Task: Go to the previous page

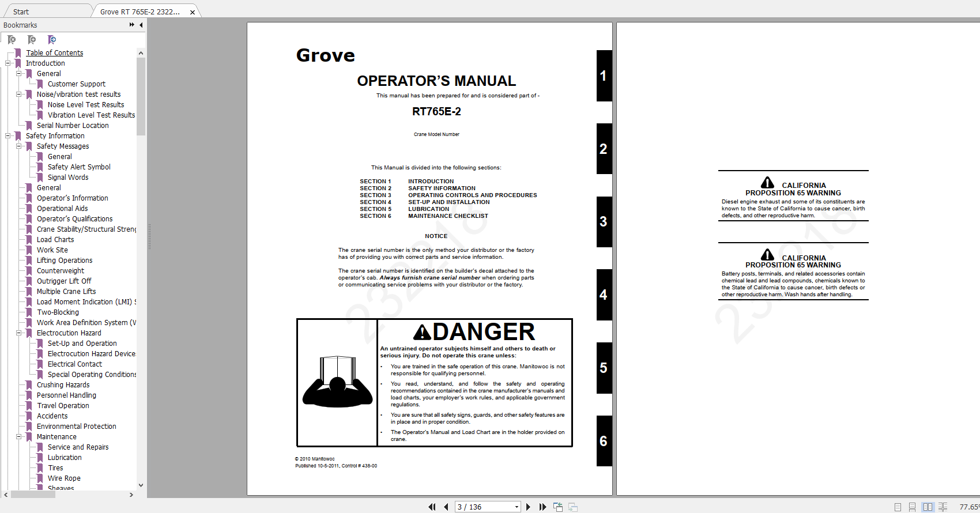Action: click(x=446, y=507)
